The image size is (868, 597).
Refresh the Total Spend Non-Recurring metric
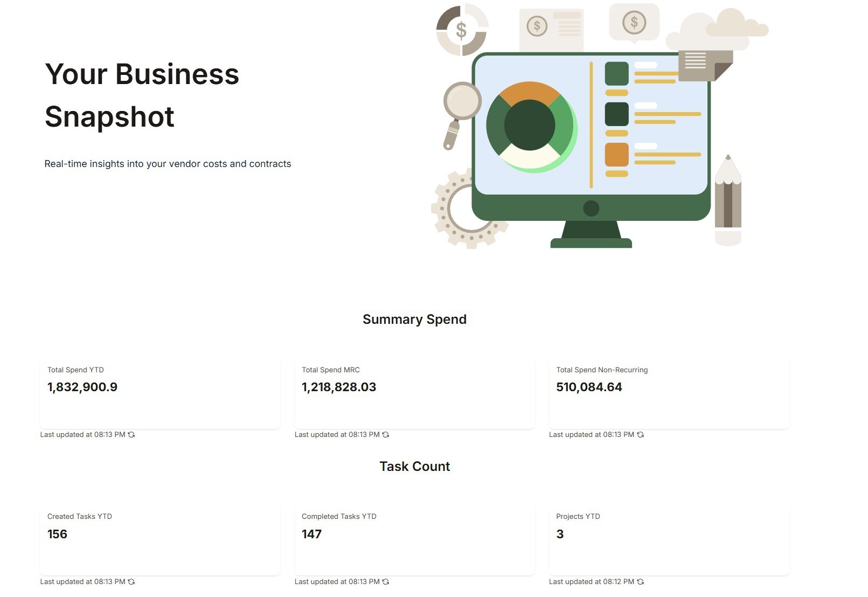(x=640, y=435)
